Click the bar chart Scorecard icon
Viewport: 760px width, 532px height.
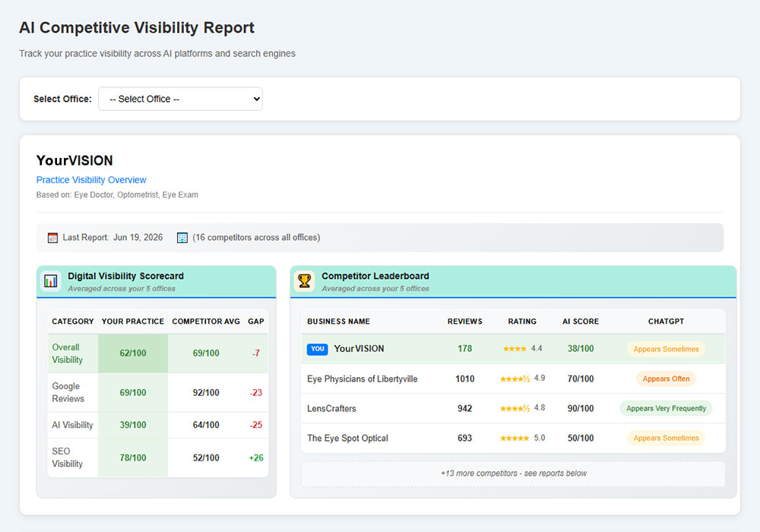tap(51, 281)
